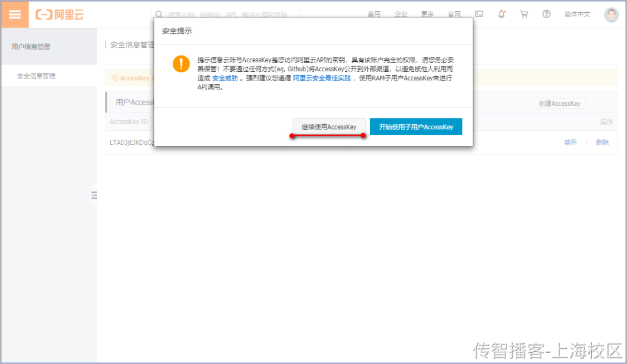Switch language via 简体中文

click(577, 14)
